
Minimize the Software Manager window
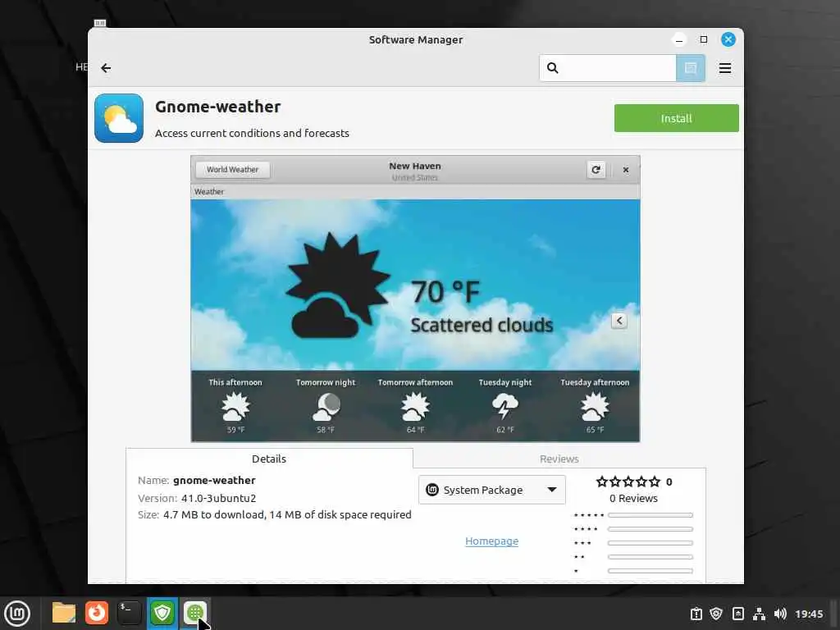point(678,39)
